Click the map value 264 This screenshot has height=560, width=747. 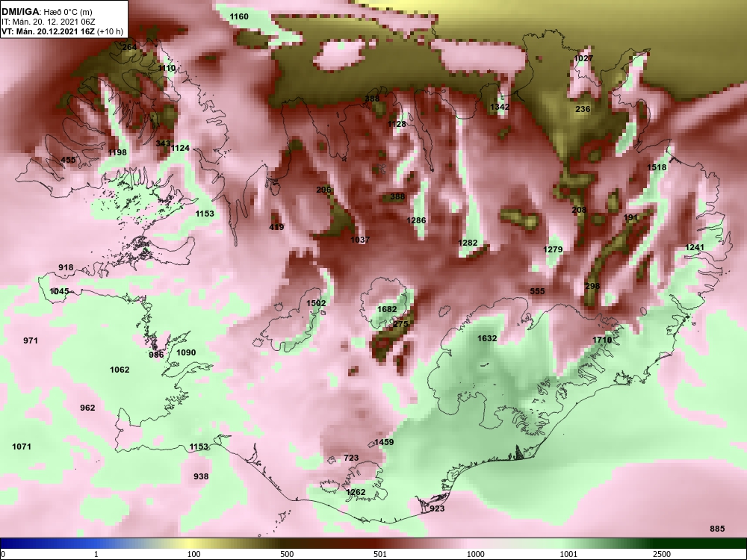pyautogui.click(x=129, y=47)
